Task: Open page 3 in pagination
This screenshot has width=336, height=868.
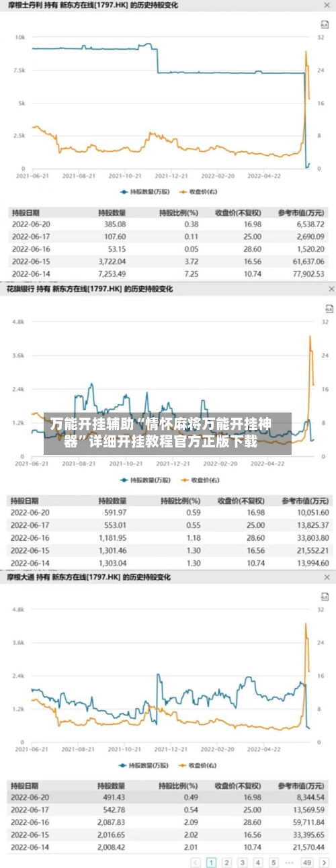Action: click(242, 863)
